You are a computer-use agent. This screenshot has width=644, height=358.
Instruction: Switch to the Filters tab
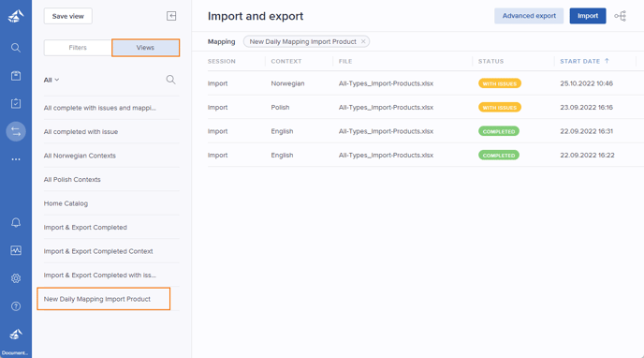pyautogui.click(x=78, y=48)
